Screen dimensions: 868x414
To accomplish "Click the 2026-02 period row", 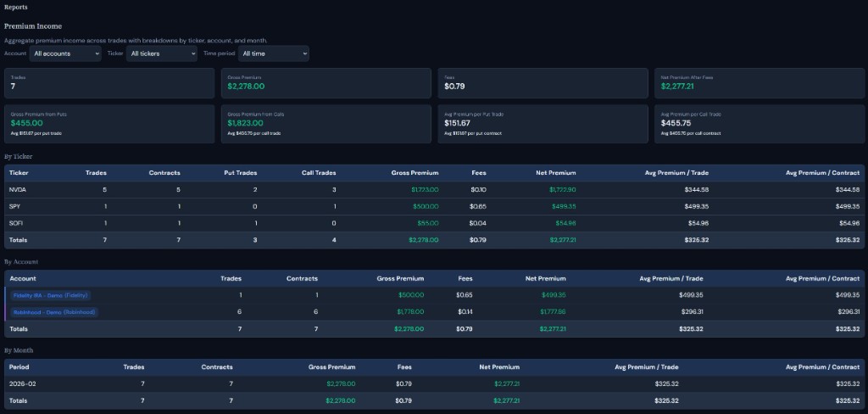I will 23,383.
